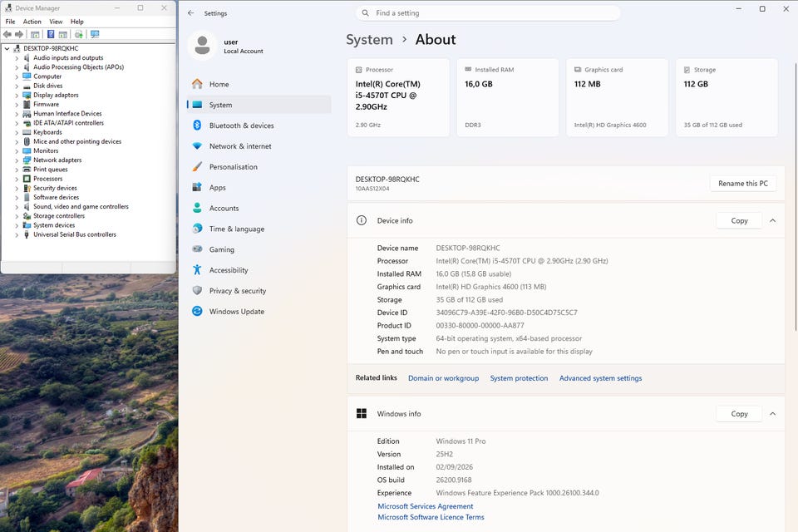Open Advanced system settings link
Viewport: 798px width, 532px height.
600,378
